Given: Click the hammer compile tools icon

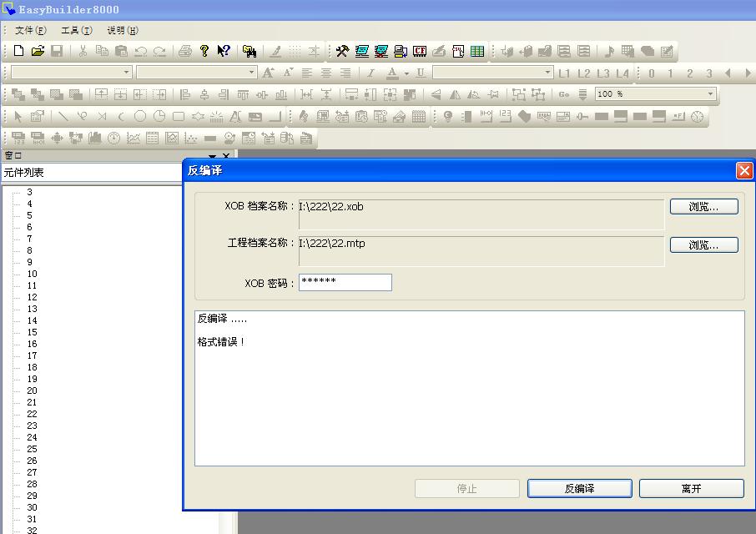Looking at the screenshot, I should [342, 51].
